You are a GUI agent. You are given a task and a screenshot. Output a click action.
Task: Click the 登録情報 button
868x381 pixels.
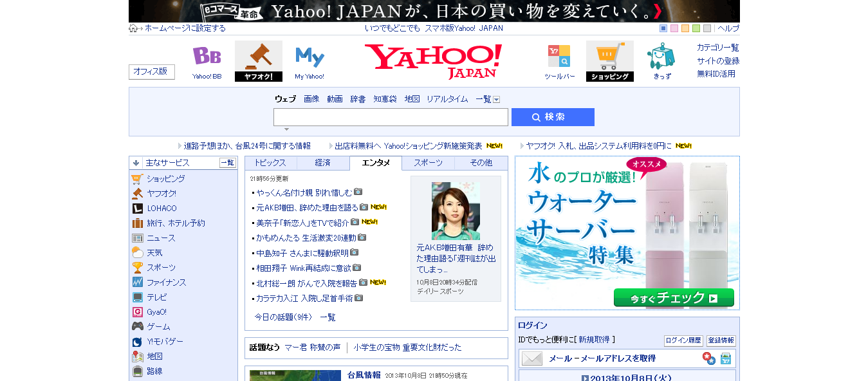pyautogui.click(x=721, y=341)
